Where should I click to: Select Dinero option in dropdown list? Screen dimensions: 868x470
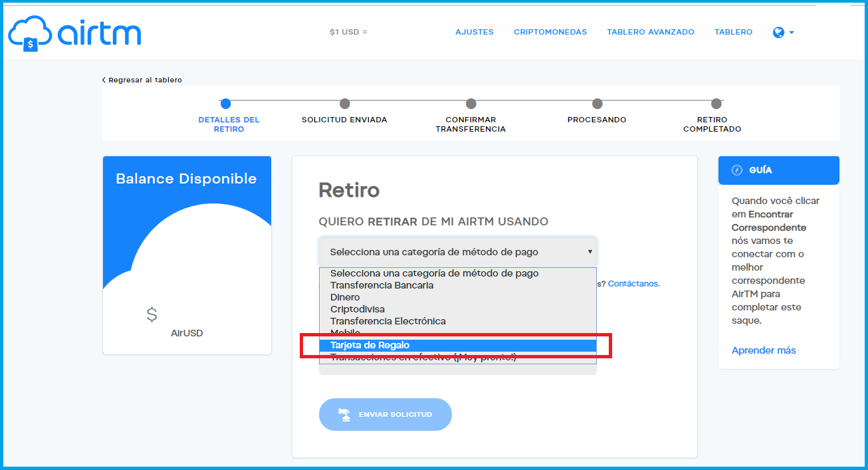[x=458, y=297]
